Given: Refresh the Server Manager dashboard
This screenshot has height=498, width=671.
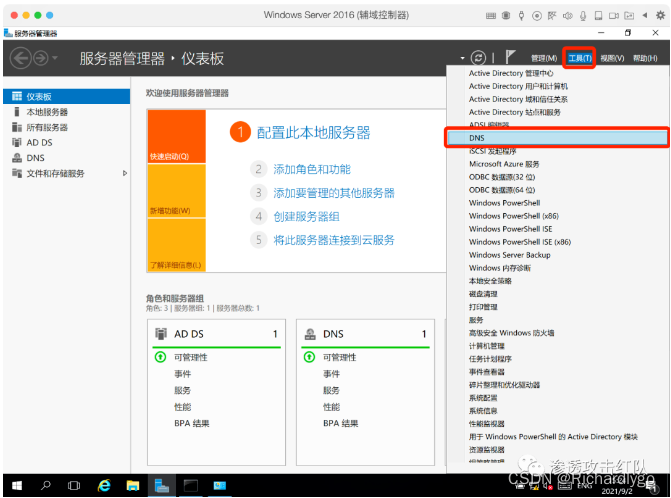Looking at the screenshot, I should coord(478,58).
